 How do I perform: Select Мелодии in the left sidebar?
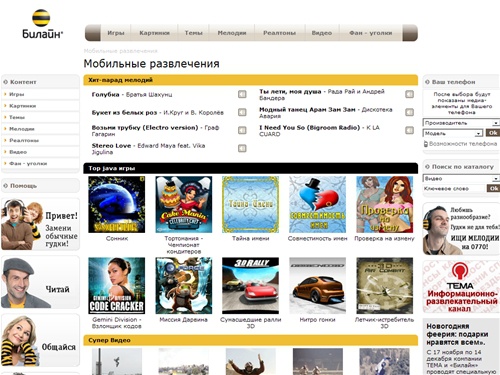click(x=40, y=129)
